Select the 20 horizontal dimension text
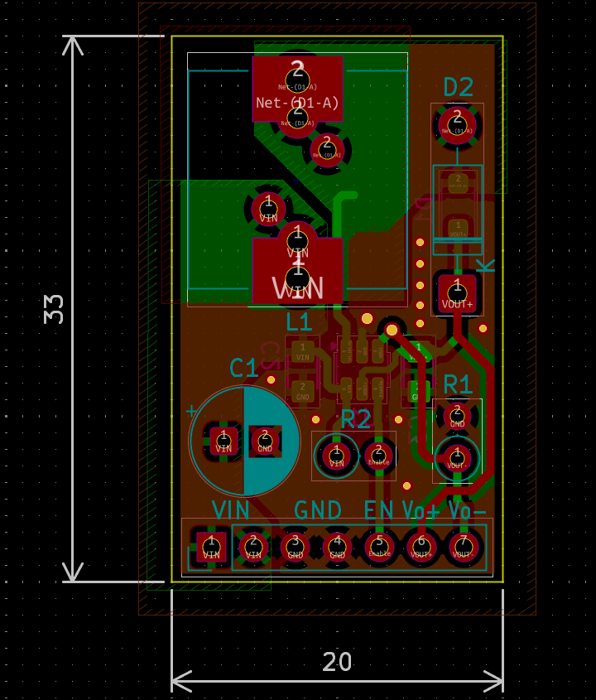The image size is (596, 700). [x=337, y=662]
